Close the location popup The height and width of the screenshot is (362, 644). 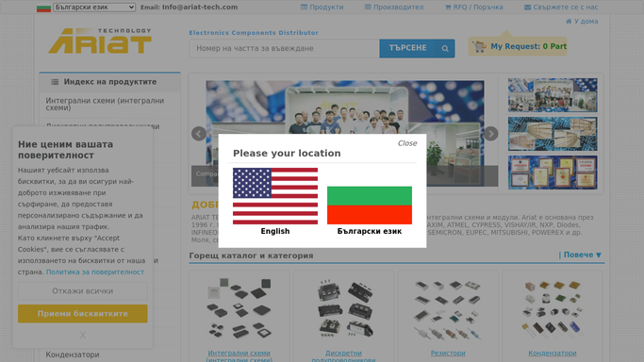[407, 143]
